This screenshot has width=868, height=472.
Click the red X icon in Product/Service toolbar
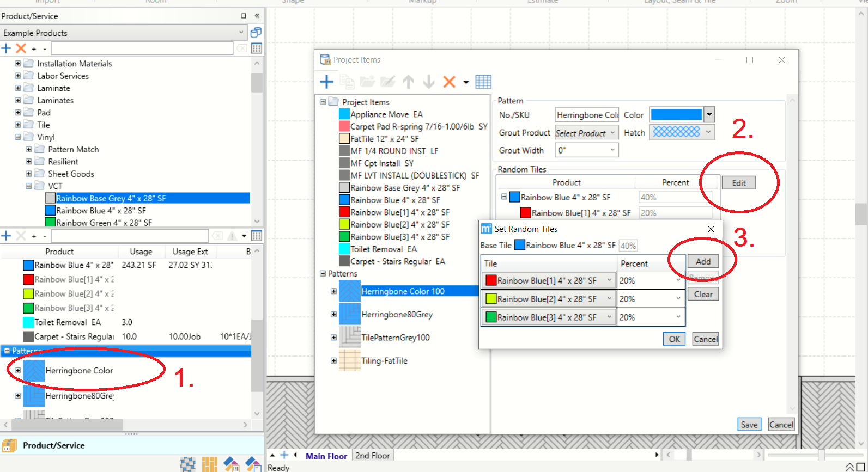coord(21,48)
